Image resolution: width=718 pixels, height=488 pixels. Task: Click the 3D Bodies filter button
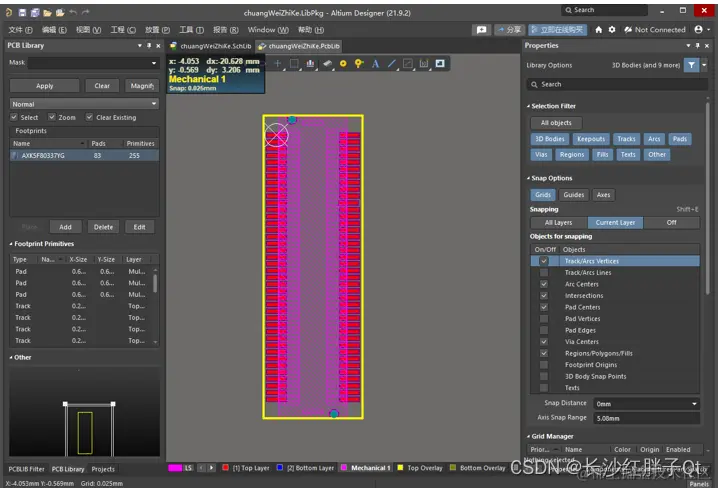coord(550,139)
